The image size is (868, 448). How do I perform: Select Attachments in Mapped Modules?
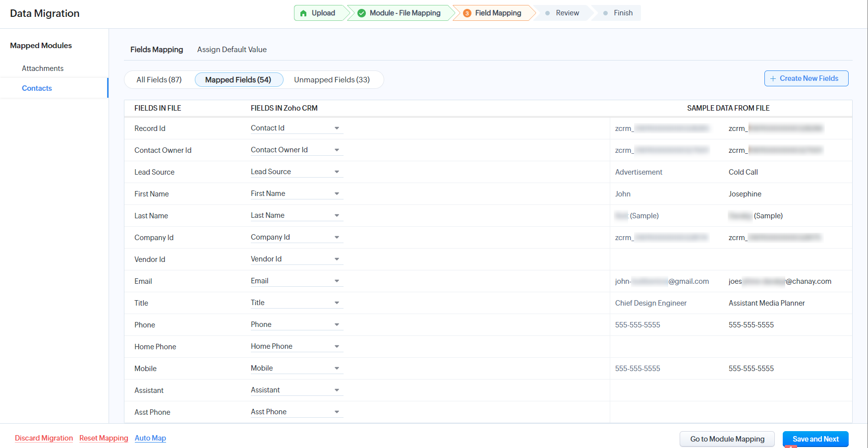[x=43, y=68]
